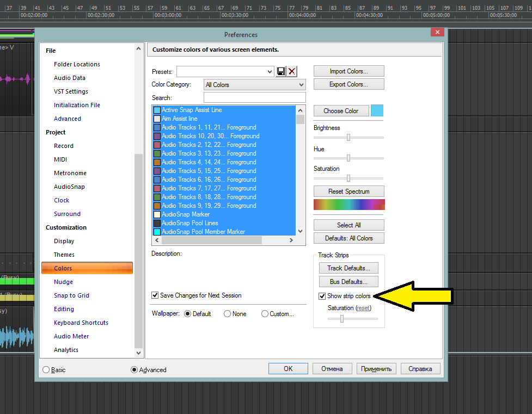
Task: Click the Export Colors... button
Action: point(349,84)
